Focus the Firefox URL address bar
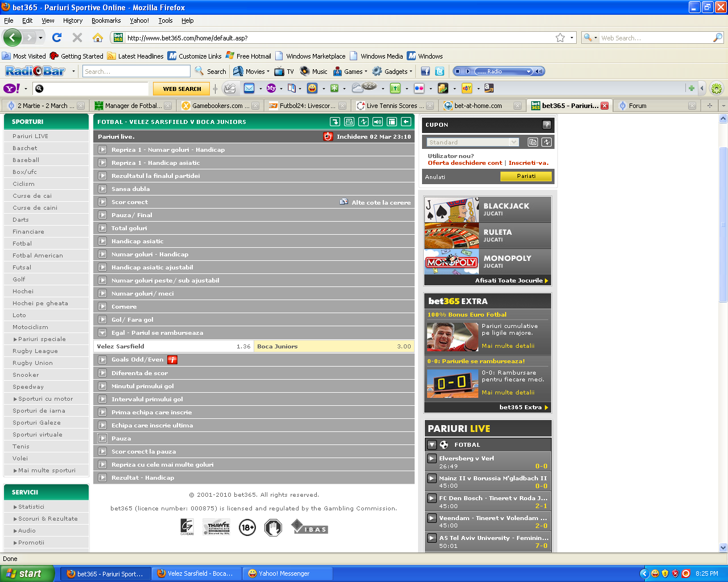Viewport: 728px width, 582px height. coord(338,38)
